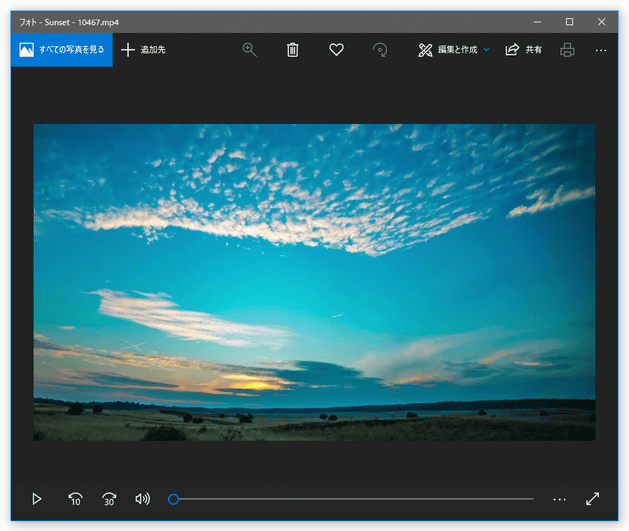
Task: Open top toolbar more options ellipsis
Action: (601, 50)
